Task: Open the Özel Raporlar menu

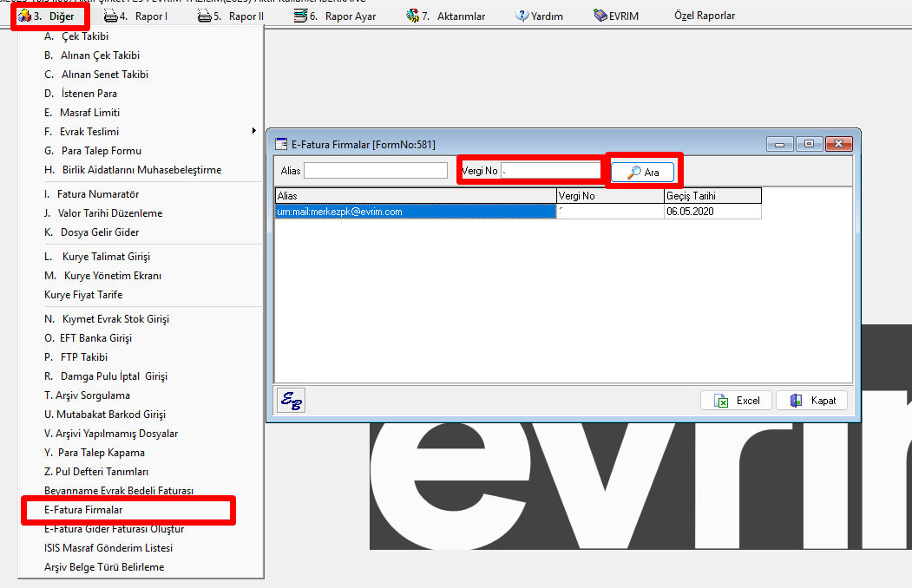Action: coord(705,16)
